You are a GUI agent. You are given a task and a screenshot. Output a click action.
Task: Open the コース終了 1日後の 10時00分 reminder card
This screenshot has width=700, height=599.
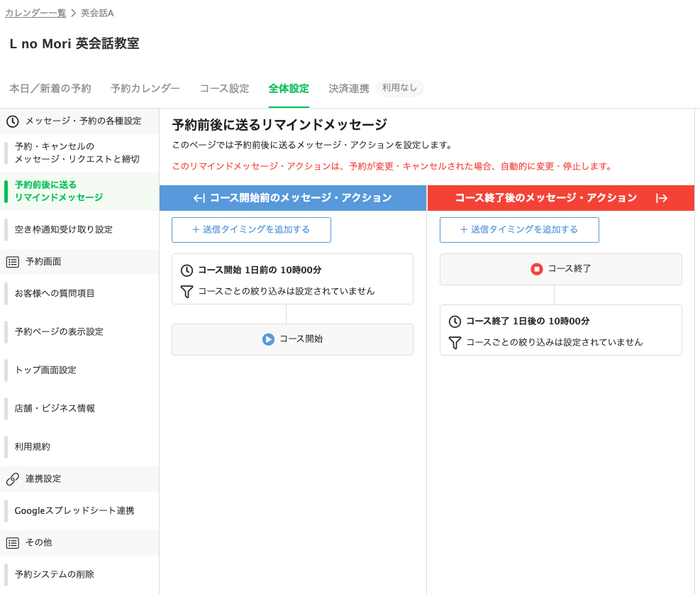pos(560,330)
